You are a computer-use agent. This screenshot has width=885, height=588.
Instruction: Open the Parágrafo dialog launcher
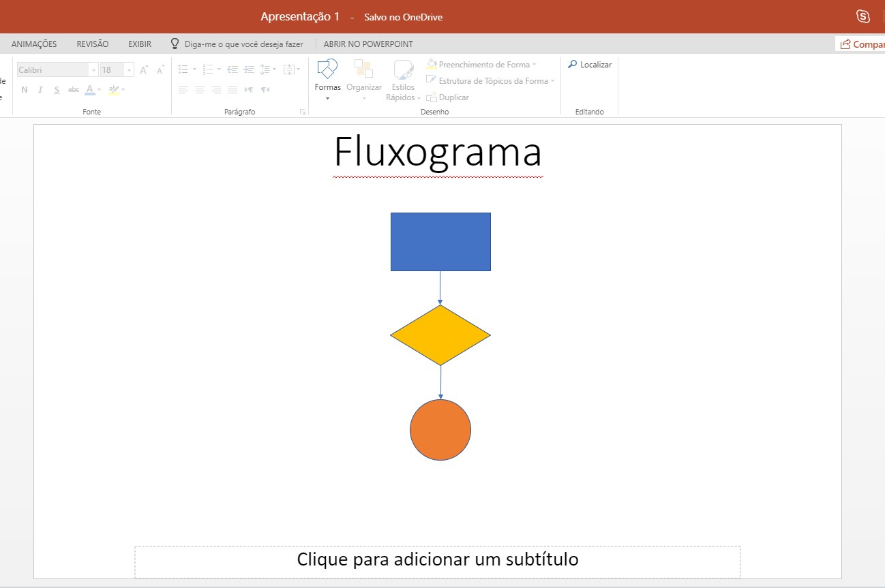(x=303, y=112)
